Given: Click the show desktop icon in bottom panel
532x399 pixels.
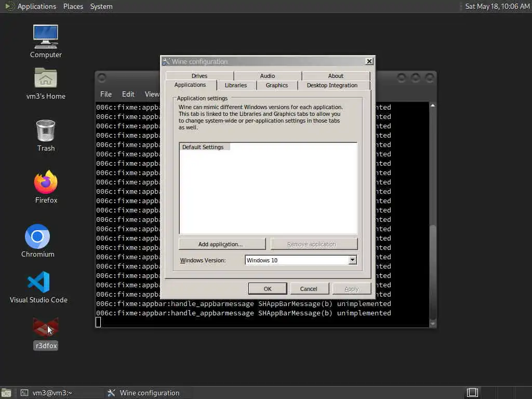Looking at the screenshot, I should [x=6, y=393].
